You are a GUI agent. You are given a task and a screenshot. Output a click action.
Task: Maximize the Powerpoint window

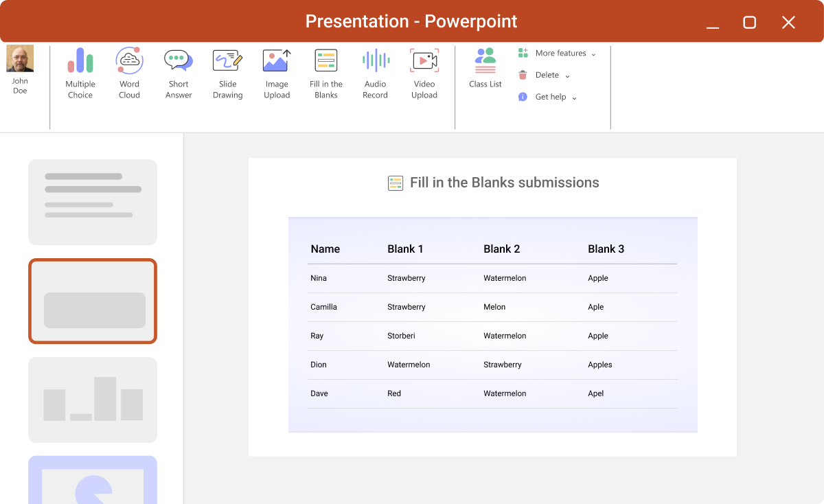750,23
